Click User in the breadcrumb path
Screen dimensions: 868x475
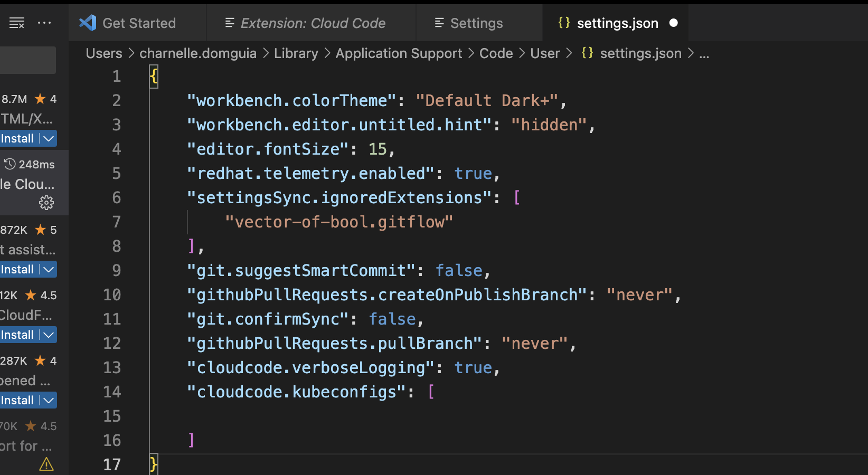point(545,53)
